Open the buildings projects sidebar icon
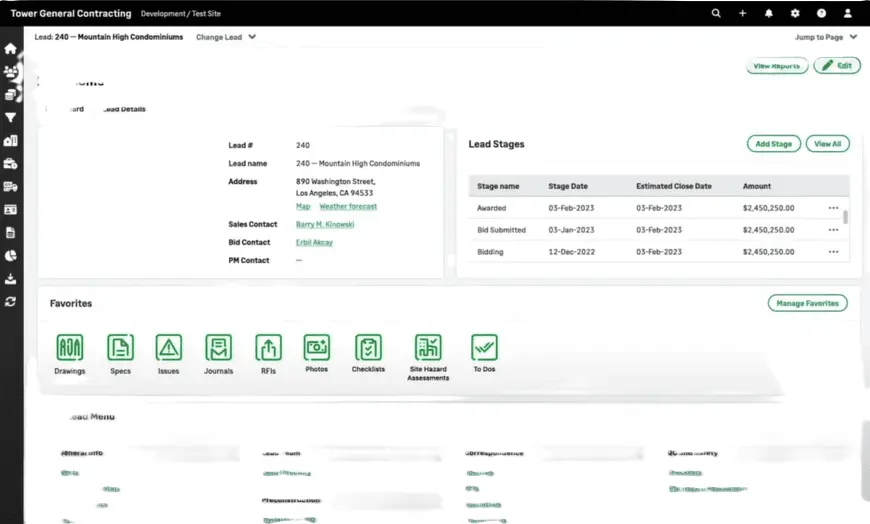Image resolution: width=870 pixels, height=524 pixels. tap(11, 141)
